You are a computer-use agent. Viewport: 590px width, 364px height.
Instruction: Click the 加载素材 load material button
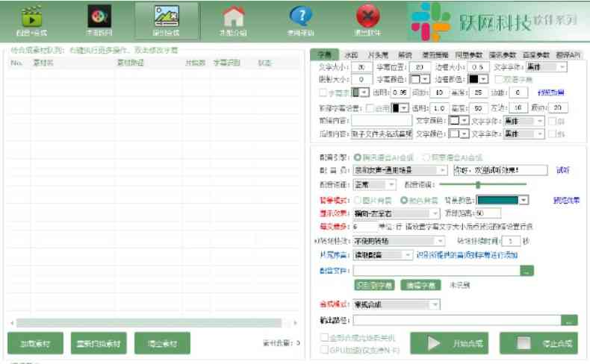click(35, 343)
